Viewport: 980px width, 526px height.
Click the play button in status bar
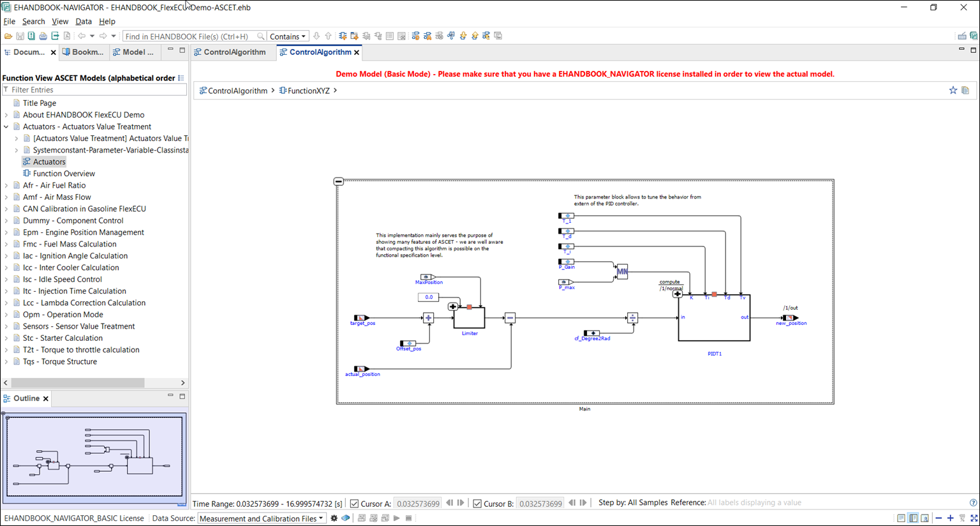(397, 518)
